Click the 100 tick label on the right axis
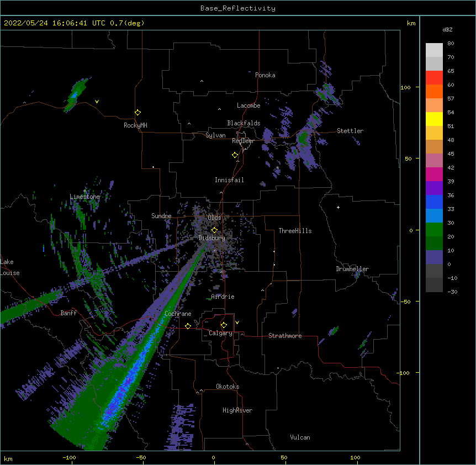476x465 pixels. [x=405, y=87]
